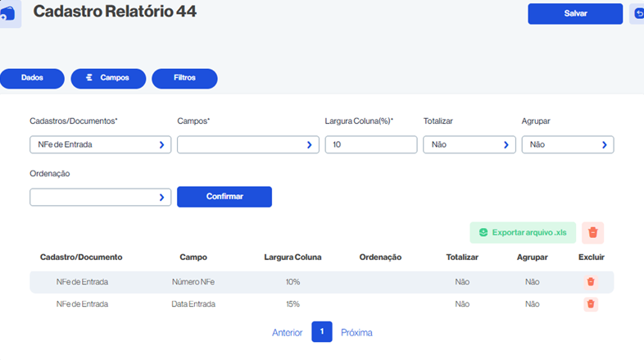Click the list icon in Campos tab
The height and width of the screenshot is (360, 644).
[89, 78]
